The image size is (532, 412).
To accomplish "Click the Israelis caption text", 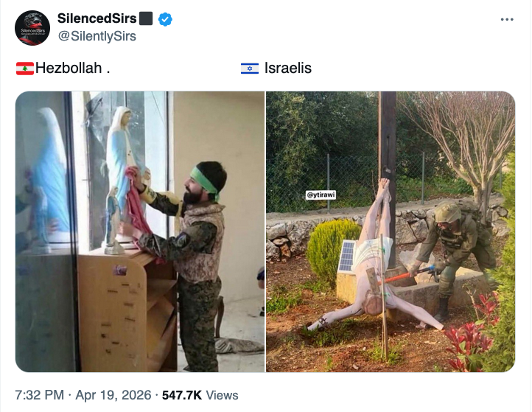I will click(x=288, y=68).
